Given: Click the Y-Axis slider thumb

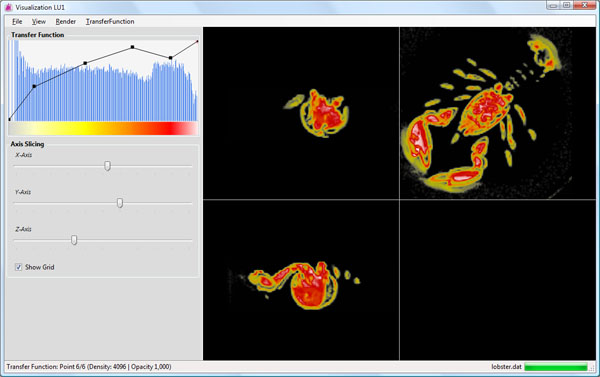Looking at the screenshot, I should (120, 203).
